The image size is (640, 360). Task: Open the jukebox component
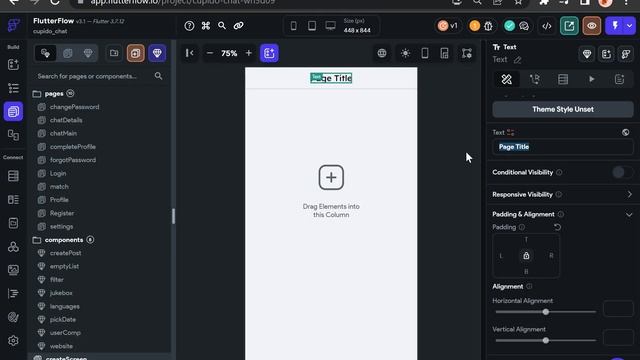tap(61, 293)
